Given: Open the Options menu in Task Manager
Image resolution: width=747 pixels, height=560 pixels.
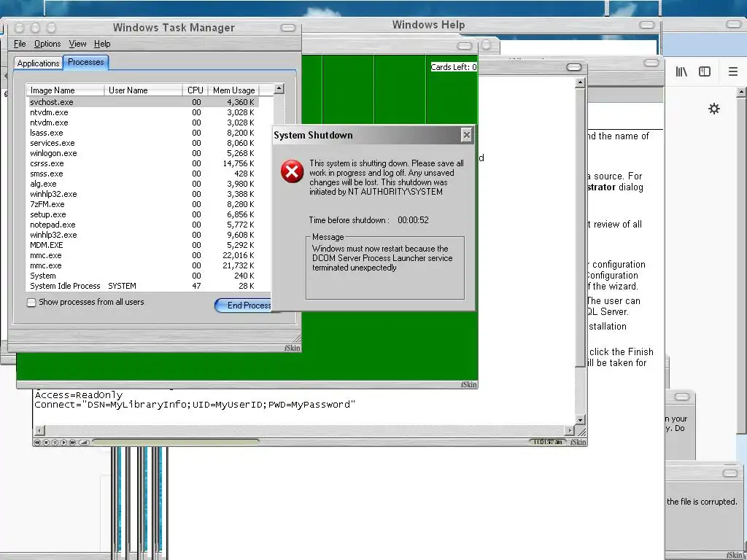Looking at the screenshot, I should (x=47, y=44).
